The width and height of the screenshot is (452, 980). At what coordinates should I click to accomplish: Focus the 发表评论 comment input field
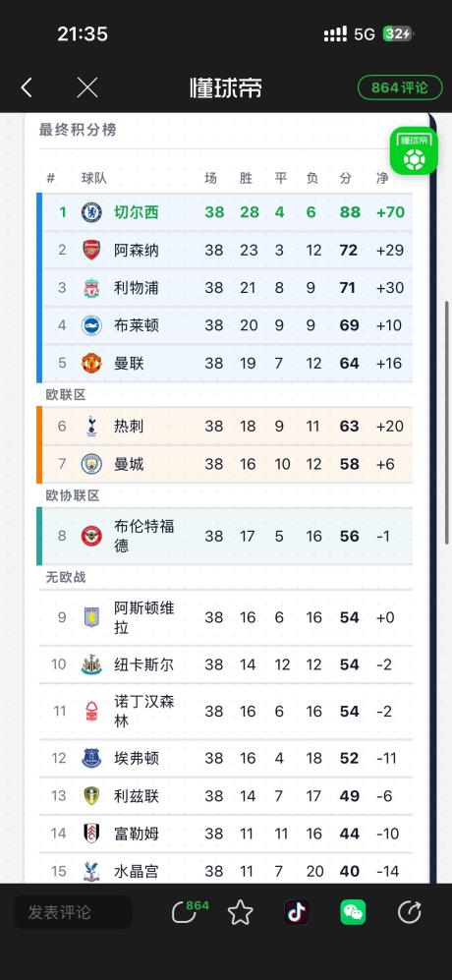point(73,912)
